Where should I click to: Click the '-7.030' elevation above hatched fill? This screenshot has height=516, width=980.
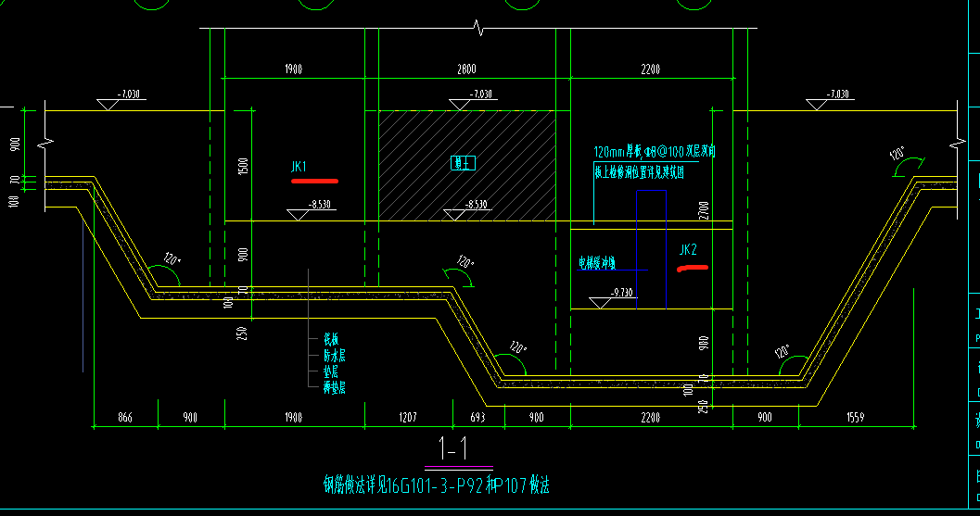(x=480, y=94)
